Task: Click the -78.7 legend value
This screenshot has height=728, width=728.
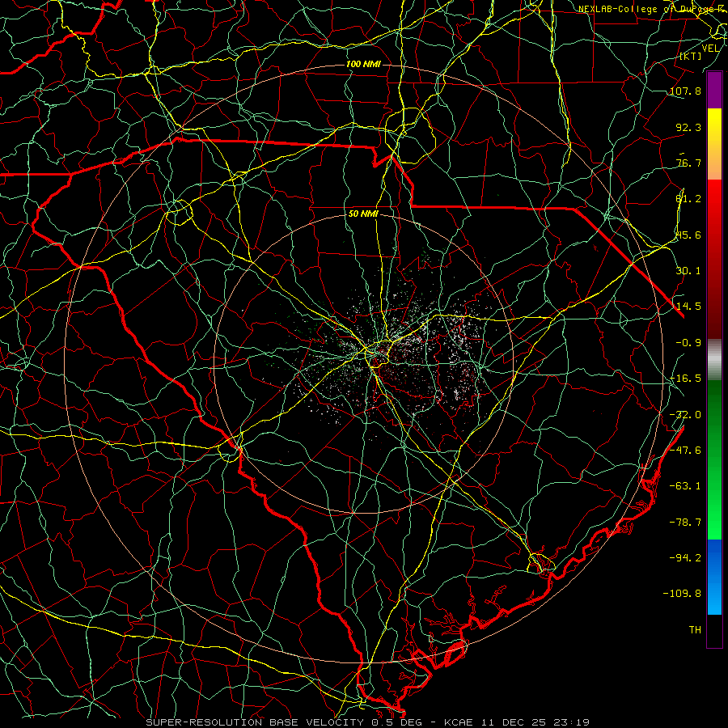Action: 685,523
